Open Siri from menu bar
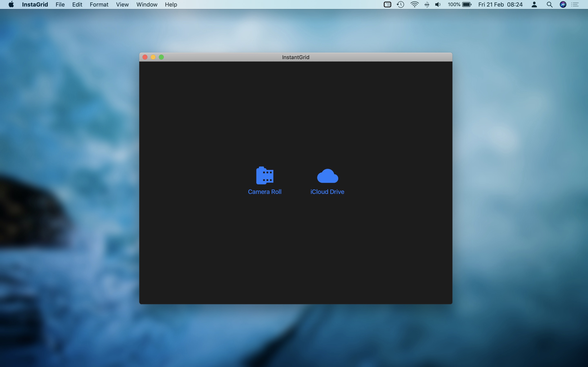The height and width of the screenshot is (367, 588). (x=563, y=5)
